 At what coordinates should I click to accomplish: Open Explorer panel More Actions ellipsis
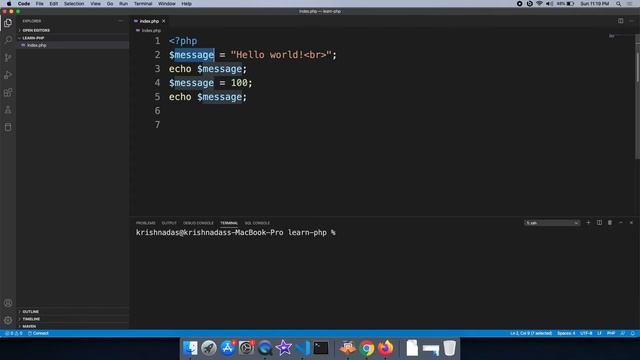tap(120, 21)
